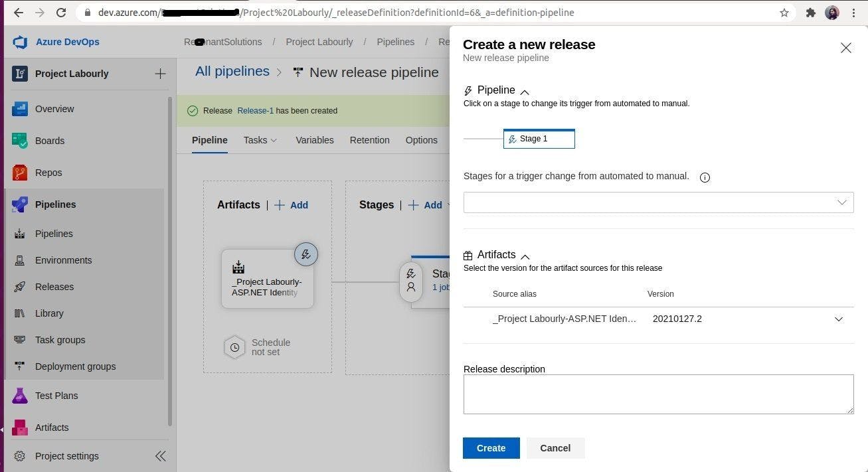
Task: Open the Release-1 link in the notification
Action: click(255, 111)
